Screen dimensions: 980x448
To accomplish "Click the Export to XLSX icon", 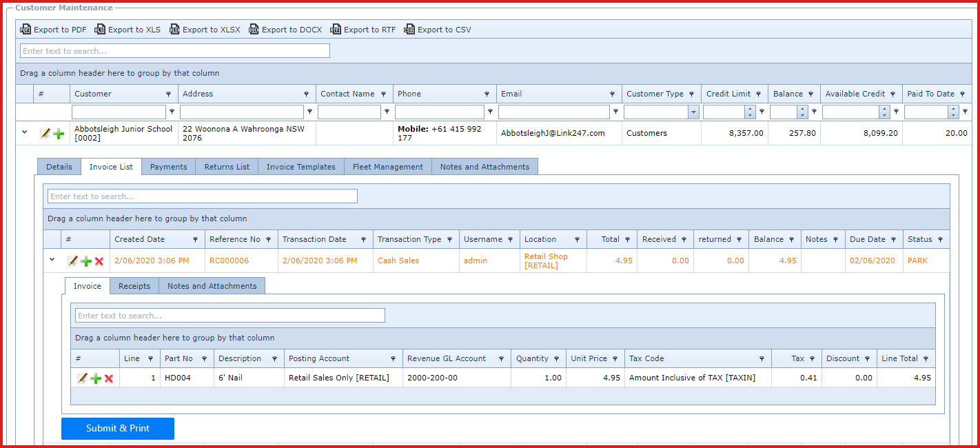I will coord(174,30).
